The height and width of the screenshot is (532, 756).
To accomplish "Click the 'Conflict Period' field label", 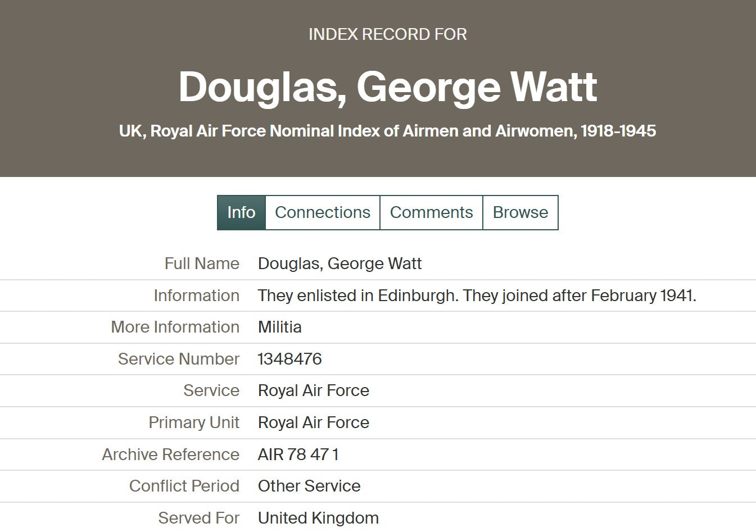I will (x=184, y=486).
